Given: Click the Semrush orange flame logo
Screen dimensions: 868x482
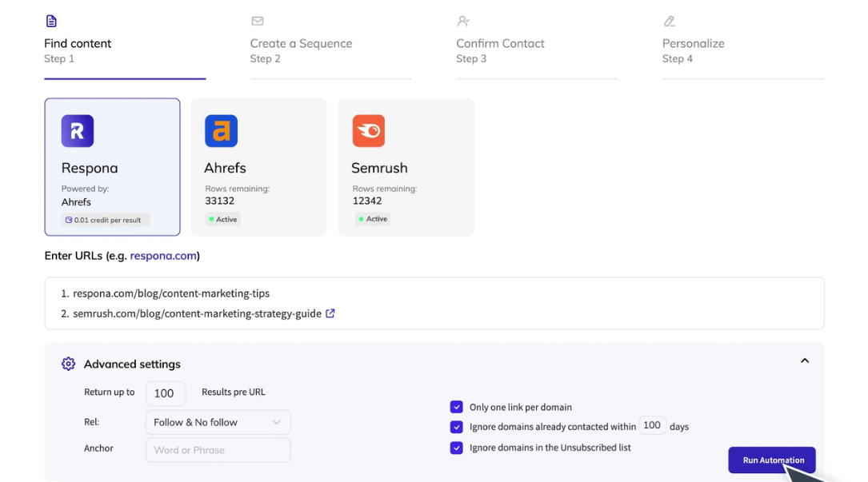Looking at the screenshot, I should pos(369,130).
